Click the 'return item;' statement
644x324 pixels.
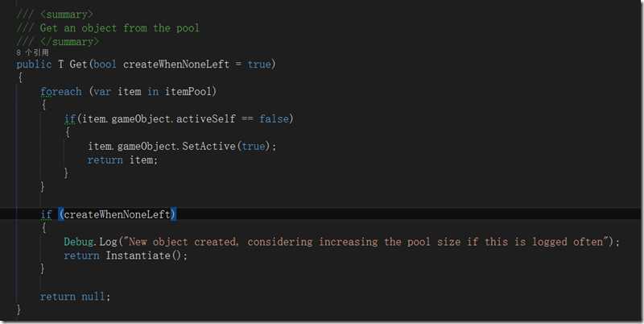coord(122,160)
